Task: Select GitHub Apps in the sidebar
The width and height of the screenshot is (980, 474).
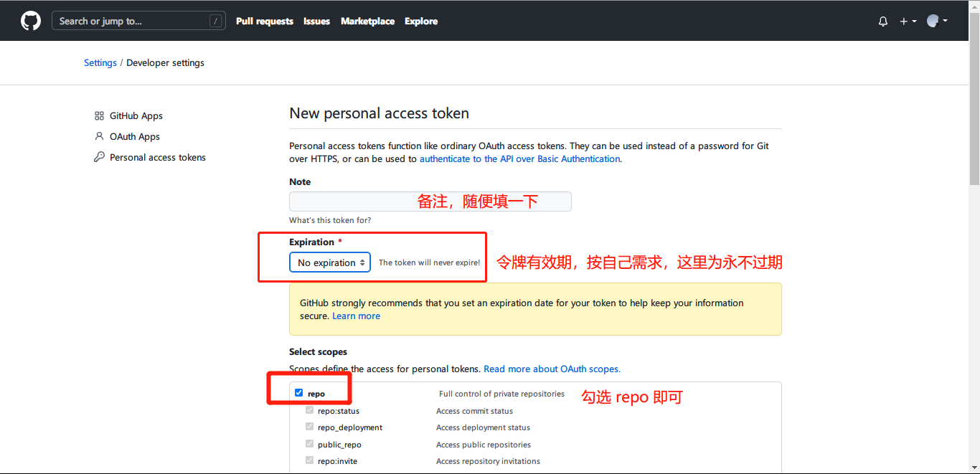Action: pos(136,115)
